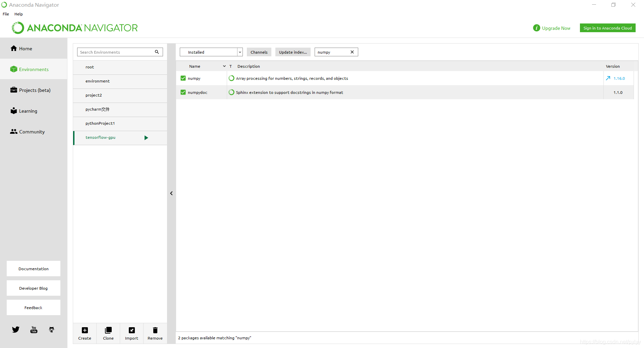This screenshot has height=348, width=644.
Task: Open the Documentation button
Action: tap(34, 269)
